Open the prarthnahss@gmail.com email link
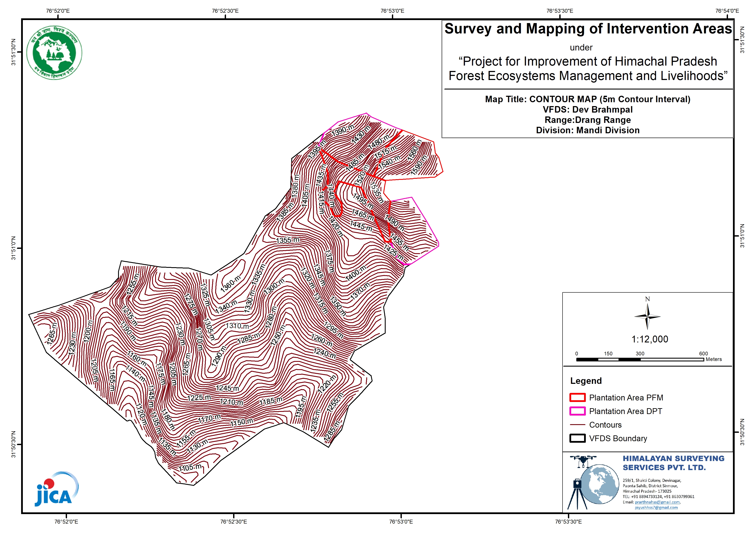 pyautogui.click(x=657, y=502)
